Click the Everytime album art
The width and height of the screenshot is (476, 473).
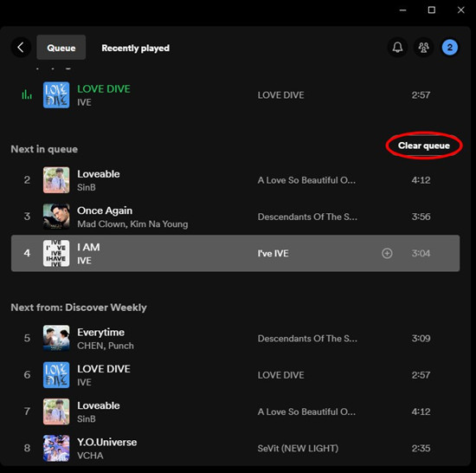56,338
